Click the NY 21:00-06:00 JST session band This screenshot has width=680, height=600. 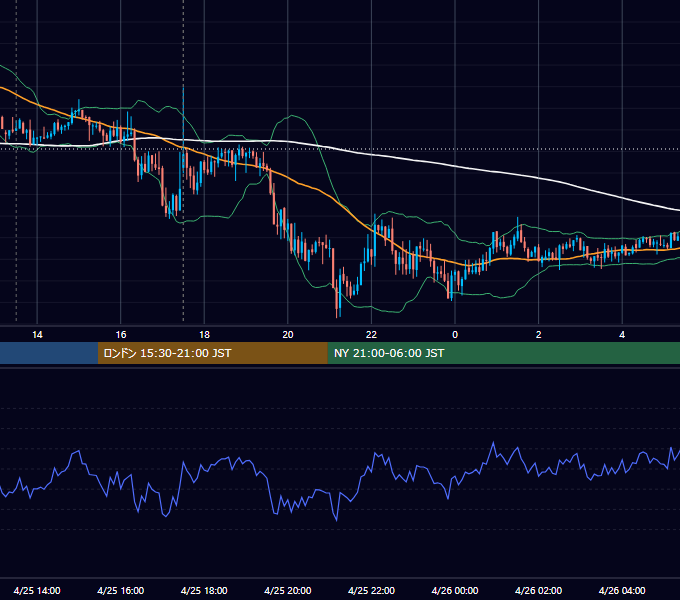click(503, 353)
